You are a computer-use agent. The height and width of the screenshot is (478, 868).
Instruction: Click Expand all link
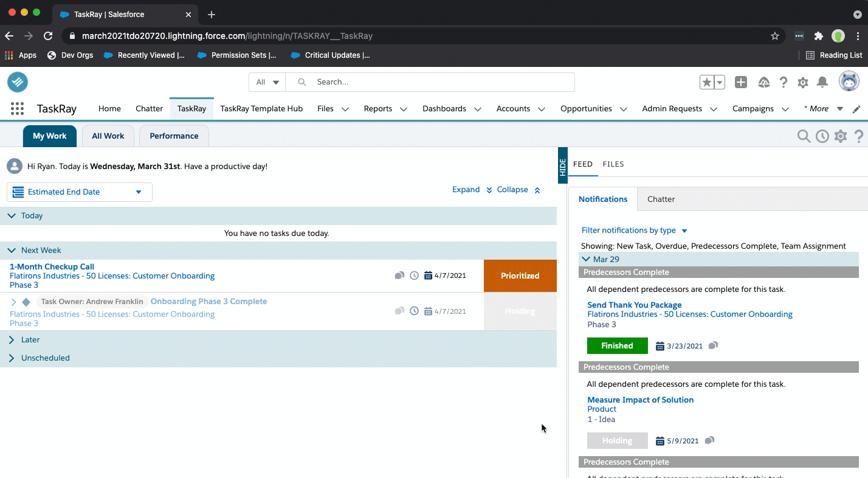[472, 190]
